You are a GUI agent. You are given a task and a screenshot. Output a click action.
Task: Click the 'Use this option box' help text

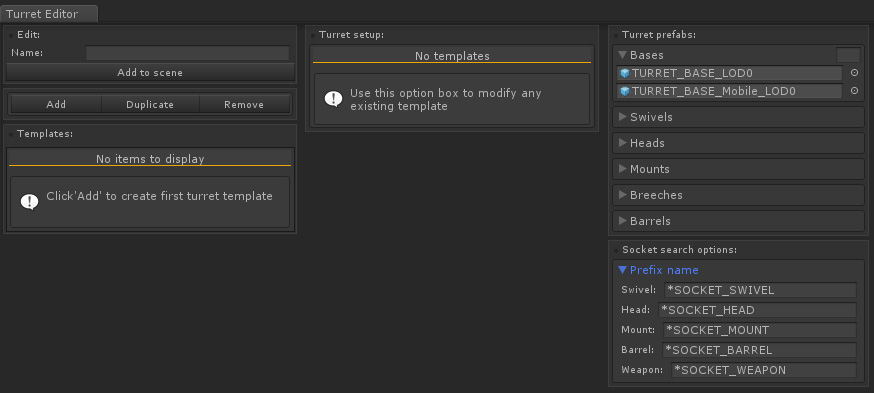446,99
